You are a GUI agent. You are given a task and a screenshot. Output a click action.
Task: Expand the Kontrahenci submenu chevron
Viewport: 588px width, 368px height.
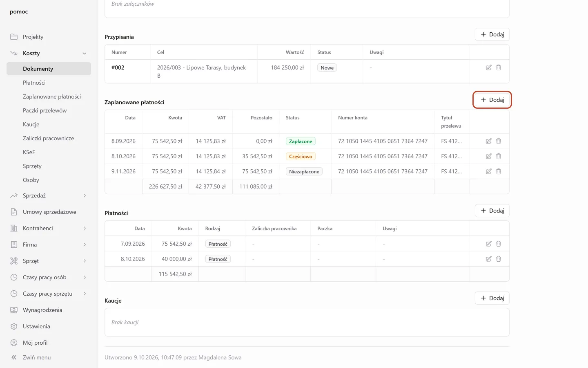(85, 228)
